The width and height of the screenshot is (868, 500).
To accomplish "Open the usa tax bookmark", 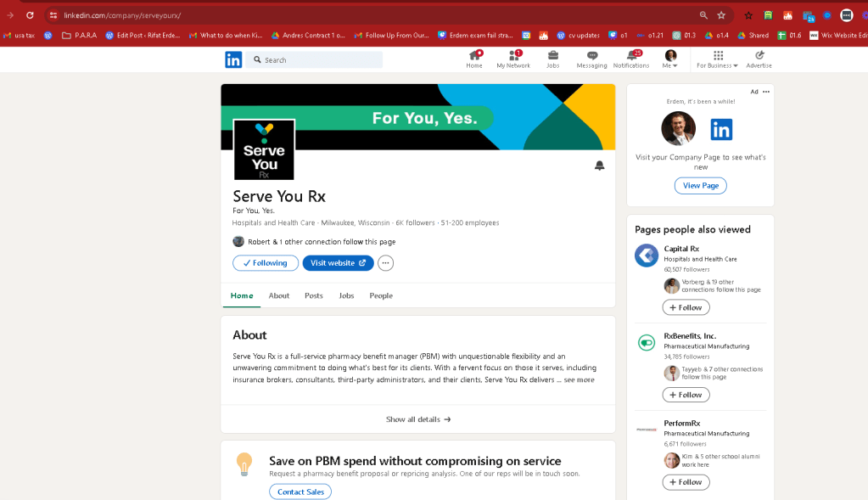I will click(20, 36).
